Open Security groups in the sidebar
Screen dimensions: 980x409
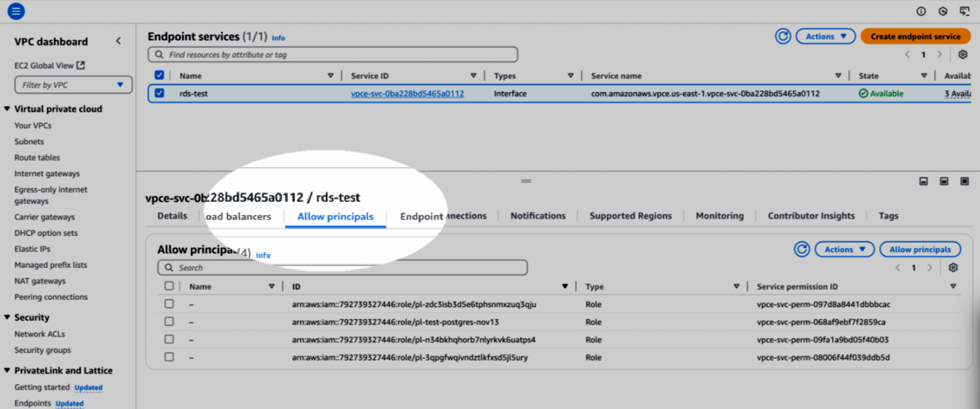[43, 350]
